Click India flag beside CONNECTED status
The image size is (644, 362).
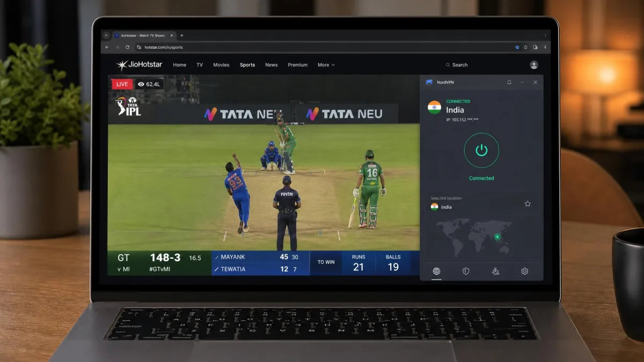pos(434,107)
